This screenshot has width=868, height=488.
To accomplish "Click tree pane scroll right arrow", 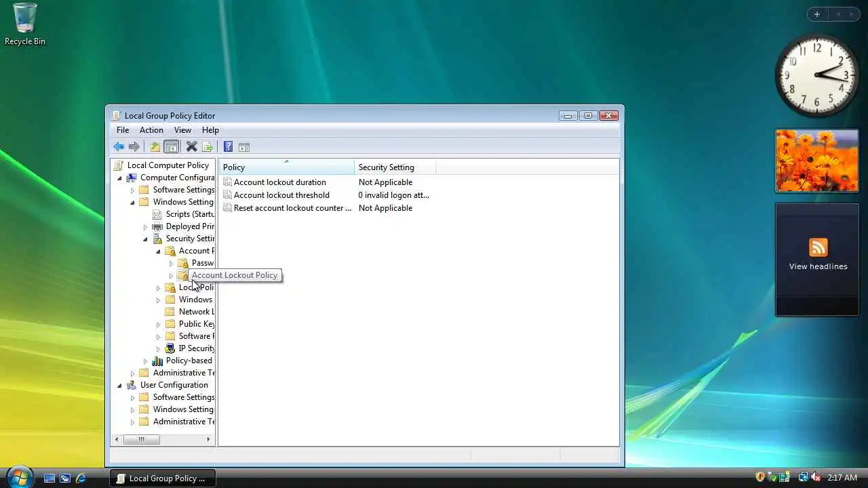I will point(208,439).
